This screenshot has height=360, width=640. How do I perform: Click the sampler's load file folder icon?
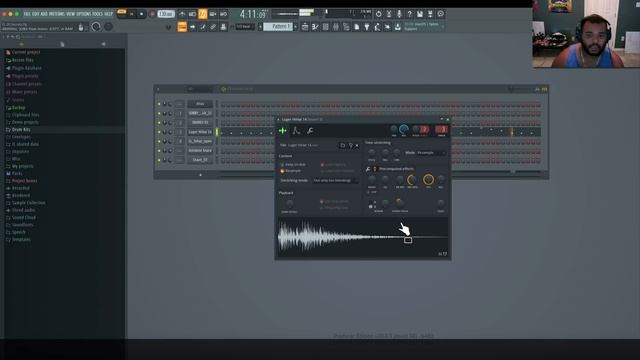[x=342, y=145]
